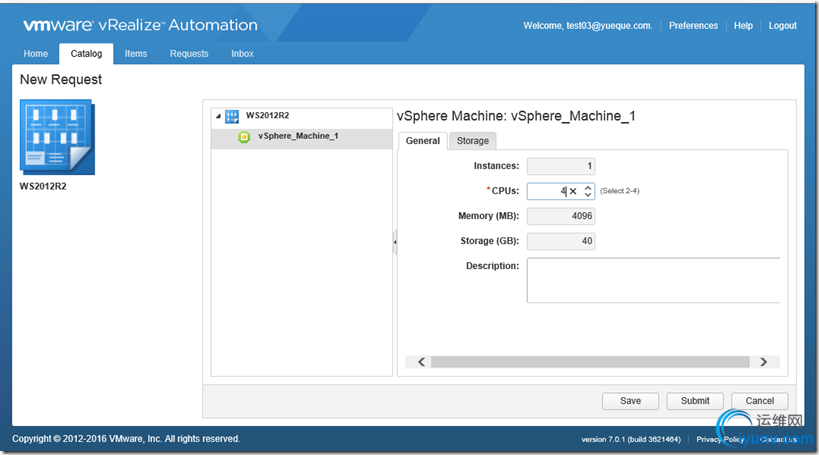The width and height of the screenshot is (819, 455).
Task: Switch to the General tab
Action: [423, 141]
